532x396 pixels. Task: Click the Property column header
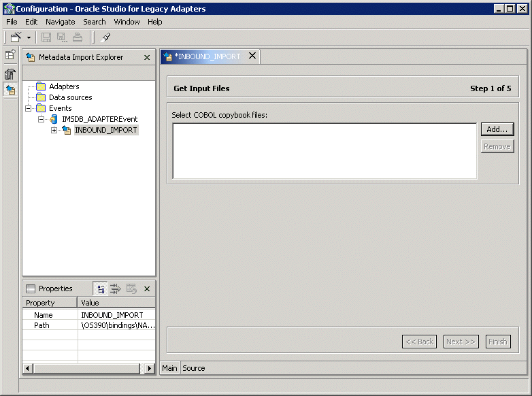(x=50, y=302)
